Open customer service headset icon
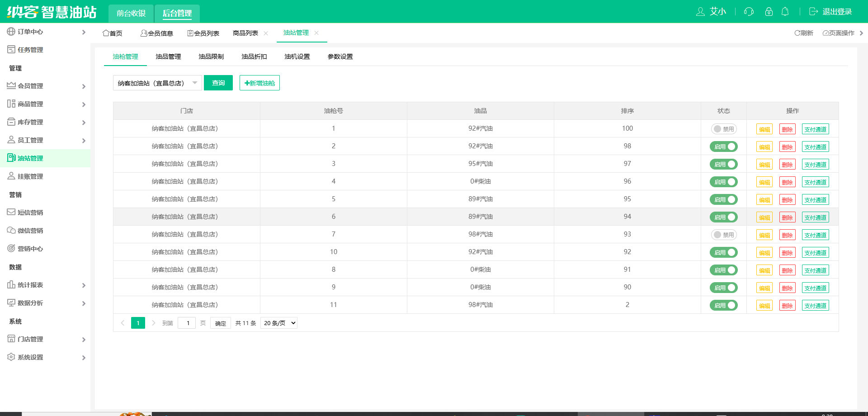Viewport: 868px width, 416px height. coord(749,12)
